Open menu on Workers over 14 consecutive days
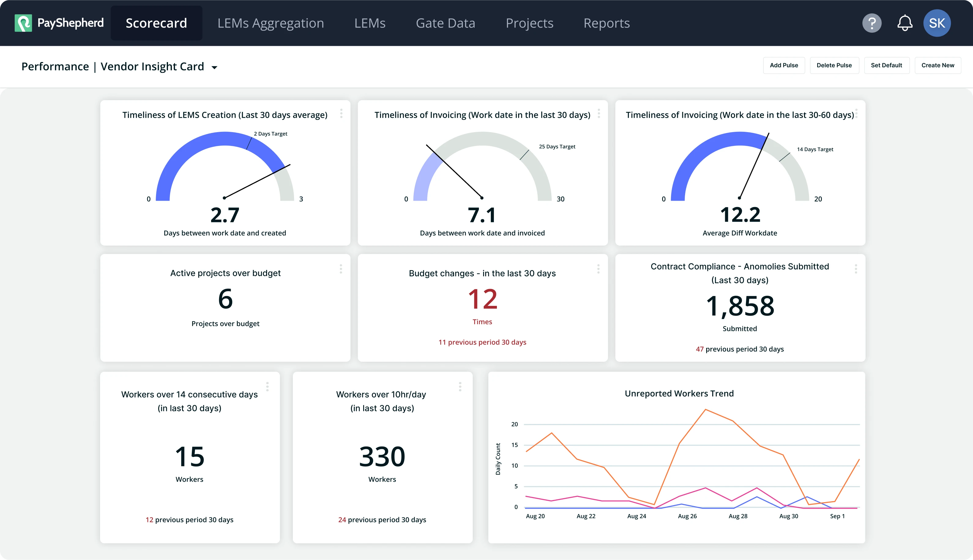Image resolution: width=973 pixels, height=560 pixels. 267,387
